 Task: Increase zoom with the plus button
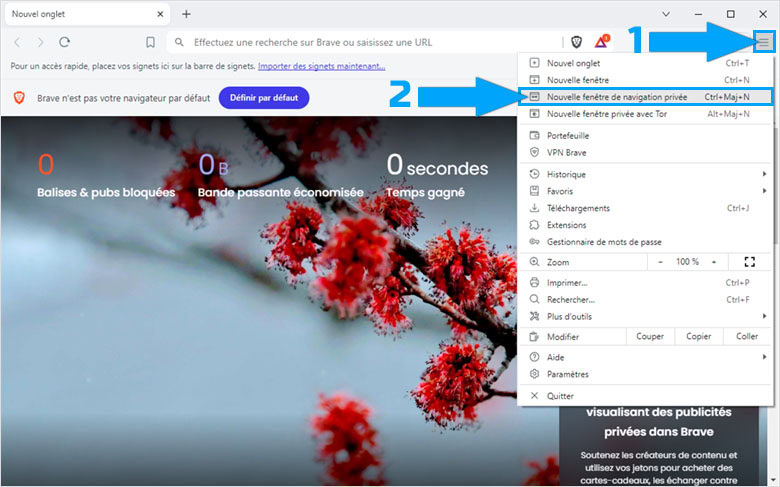coord(714,262)
